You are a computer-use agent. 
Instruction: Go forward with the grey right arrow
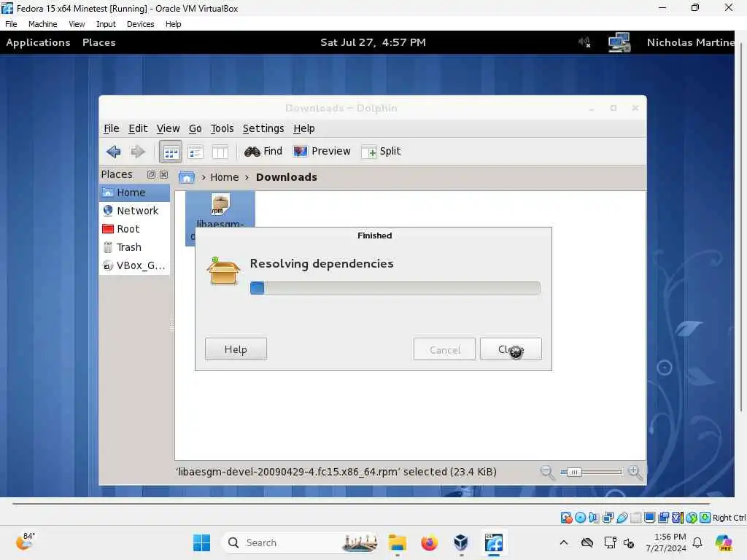point(138,152)
